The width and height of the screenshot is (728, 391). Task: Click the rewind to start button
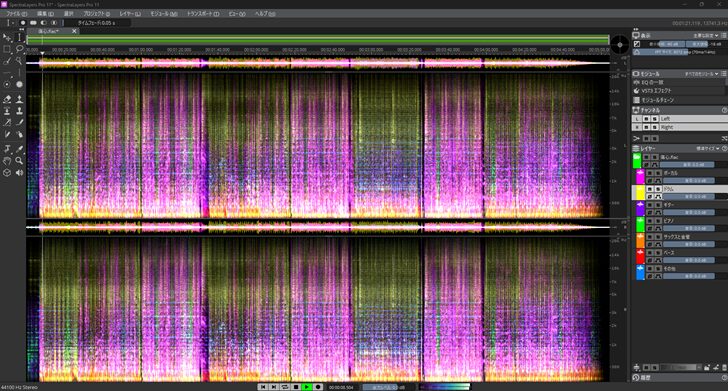pos(262,387)
